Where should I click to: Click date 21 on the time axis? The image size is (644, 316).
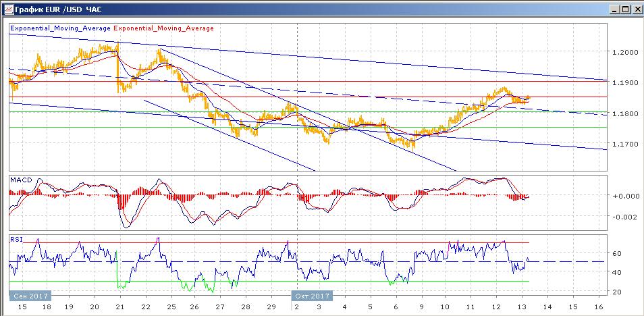[x=119, y=307]
